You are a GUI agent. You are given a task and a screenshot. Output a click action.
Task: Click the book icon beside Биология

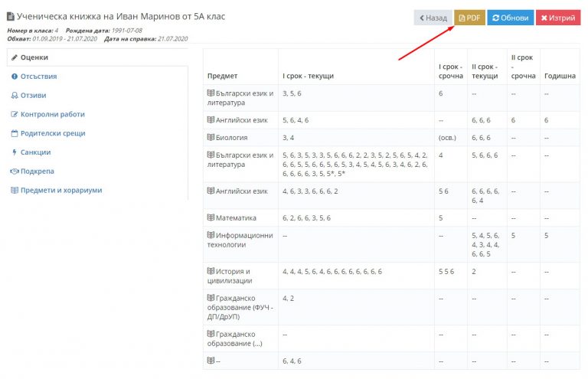[x=211, y=137]
